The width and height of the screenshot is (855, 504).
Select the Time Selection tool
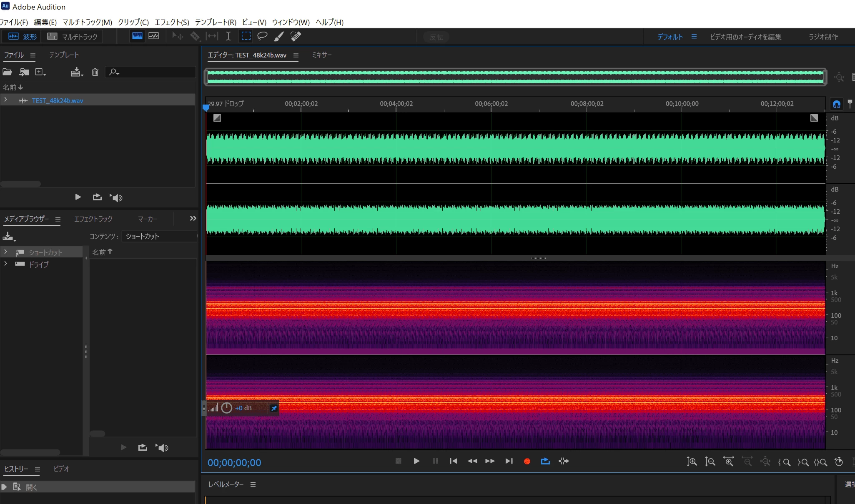(x=228, y=36)
